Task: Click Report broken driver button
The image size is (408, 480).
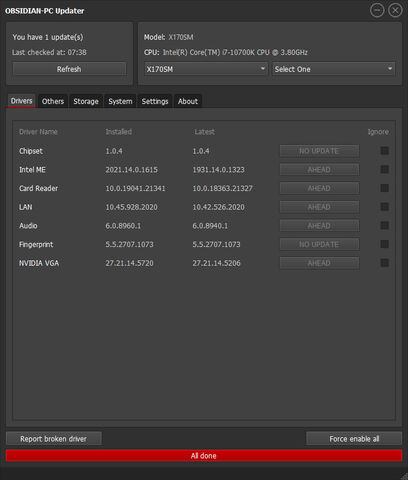Action: (54, 439)
